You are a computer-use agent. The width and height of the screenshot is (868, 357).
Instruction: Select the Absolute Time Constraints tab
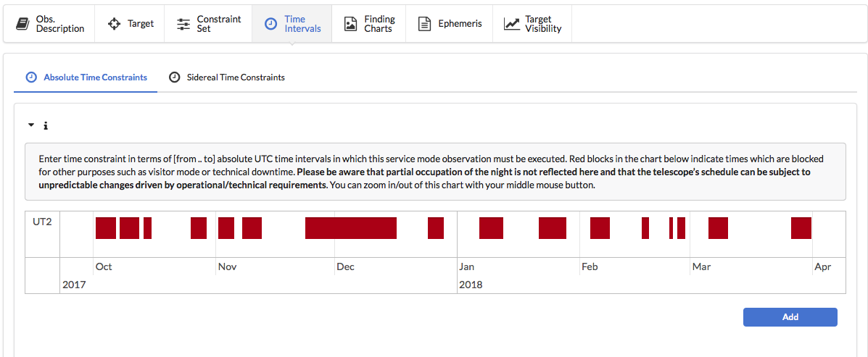pos(86,77)
